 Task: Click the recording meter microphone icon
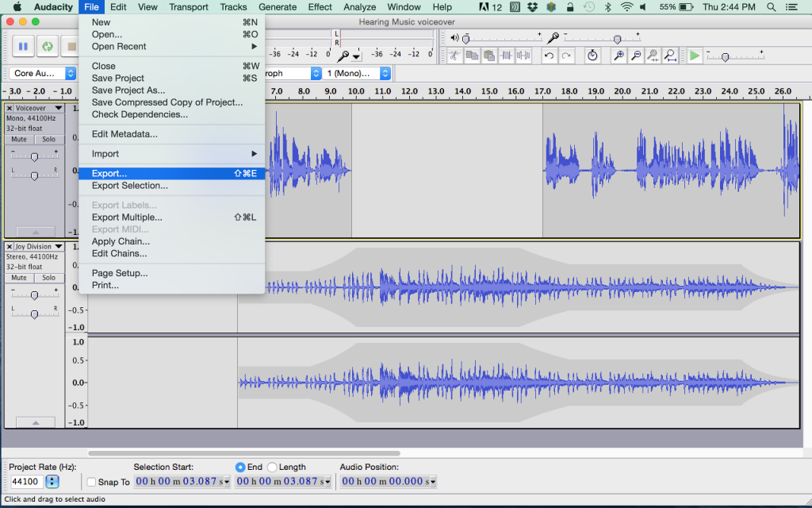click(x=343, y=55)
